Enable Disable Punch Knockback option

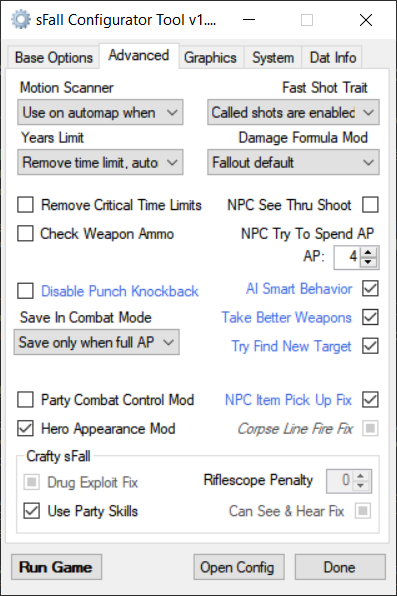[25, 291]
